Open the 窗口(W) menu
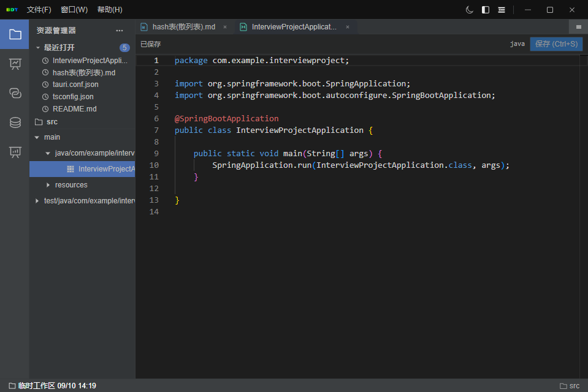This screenshot has height=392, width=588. pyautogui.click(x=74, y=10)
